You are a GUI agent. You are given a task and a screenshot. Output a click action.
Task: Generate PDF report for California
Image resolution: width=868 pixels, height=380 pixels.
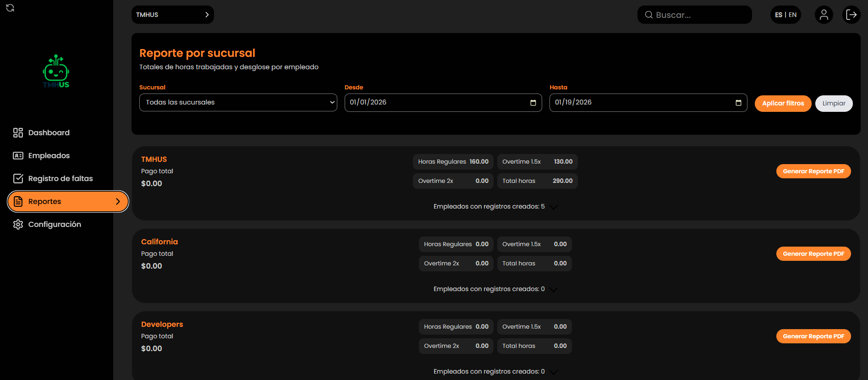[813, 253]
